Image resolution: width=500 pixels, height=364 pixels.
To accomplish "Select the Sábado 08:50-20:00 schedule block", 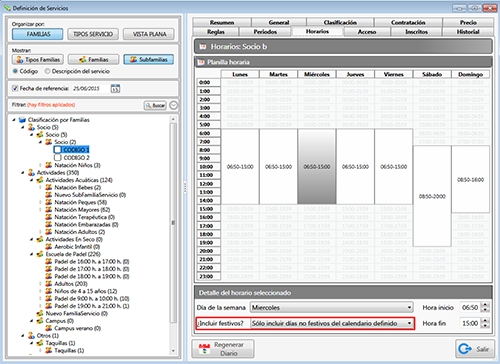I will [x=432, y=196].
